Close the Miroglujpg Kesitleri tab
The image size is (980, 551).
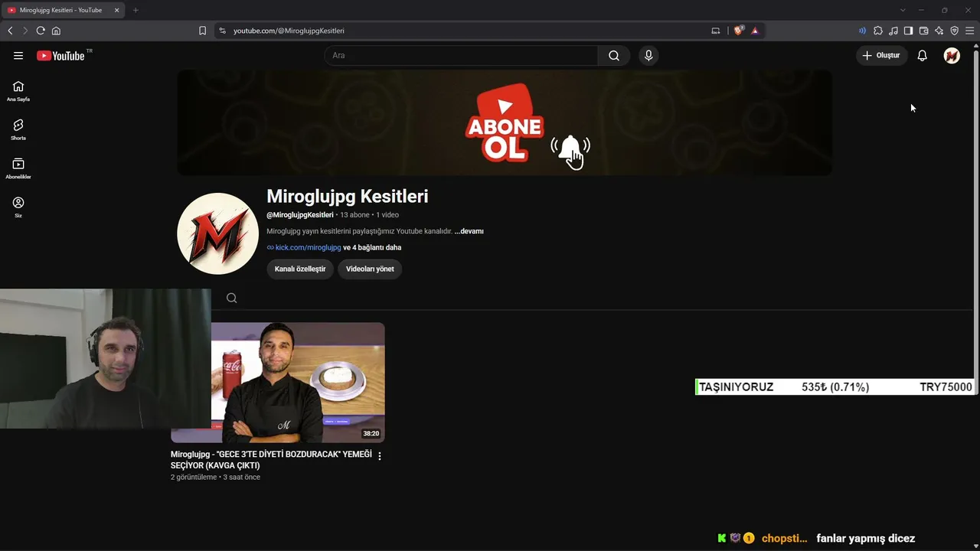point(116,10)
